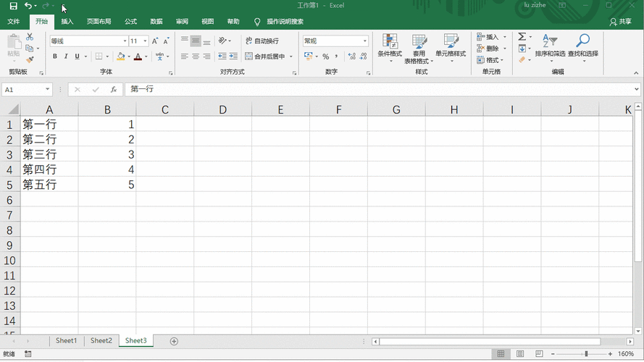Toggle top vertical alignment

pos(185,41)
